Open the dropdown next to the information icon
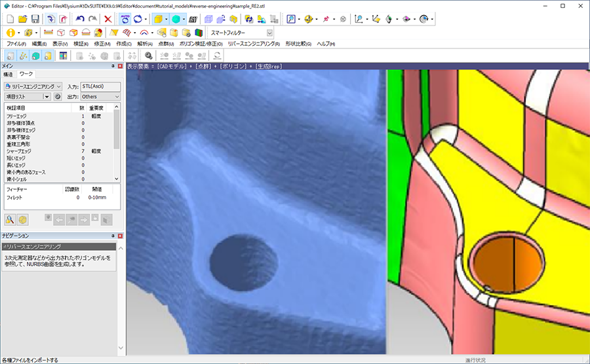This screenshot has width=590, height=364. click(x=19, y=33)
